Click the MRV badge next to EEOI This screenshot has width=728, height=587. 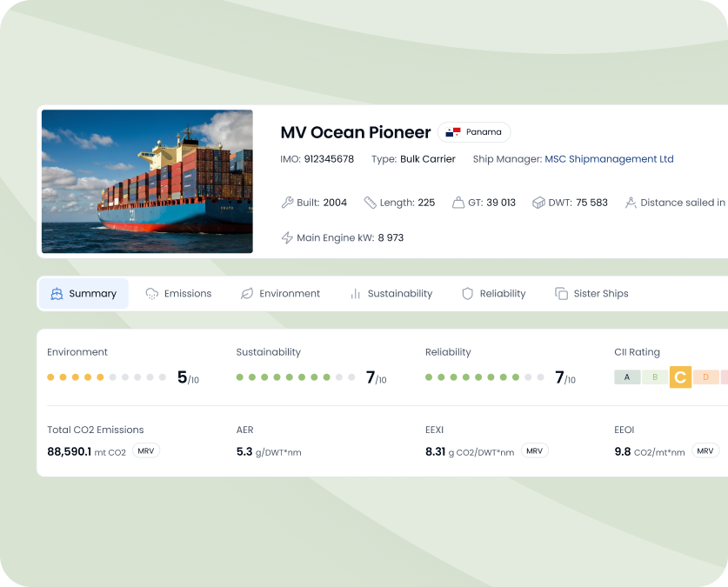tap(705, 451)
